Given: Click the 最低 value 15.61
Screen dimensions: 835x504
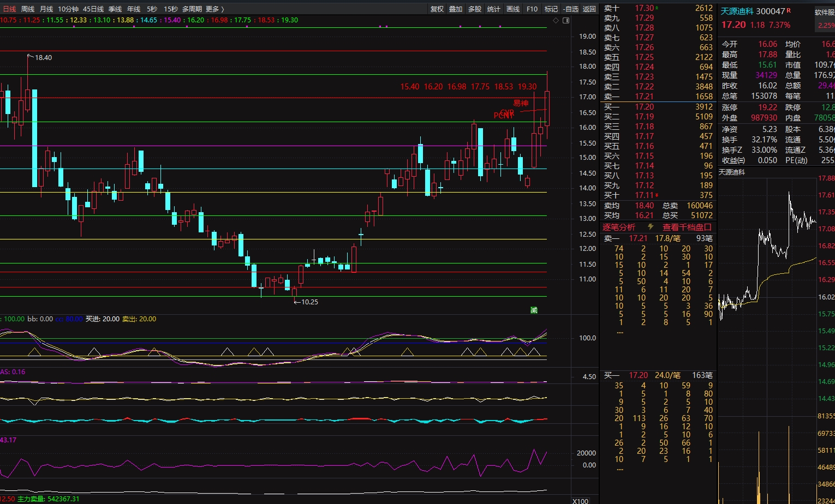Looking at the screenshot, I should click(767, 65).
